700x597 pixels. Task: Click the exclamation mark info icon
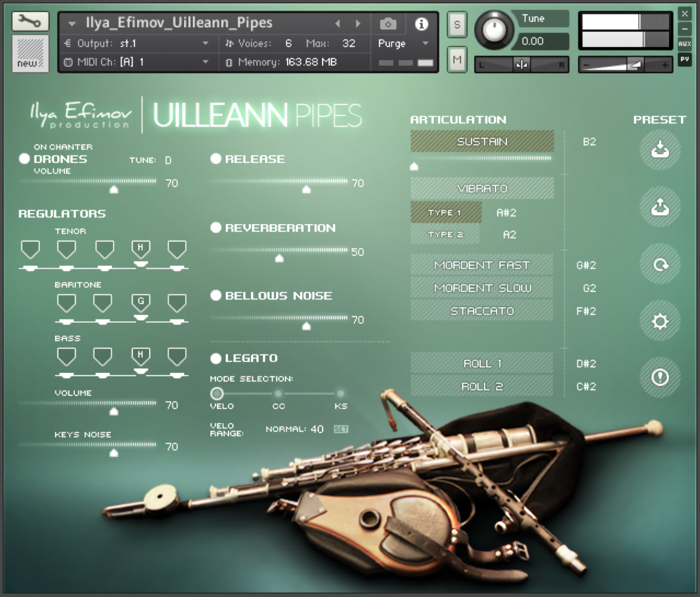coord(660,378)
